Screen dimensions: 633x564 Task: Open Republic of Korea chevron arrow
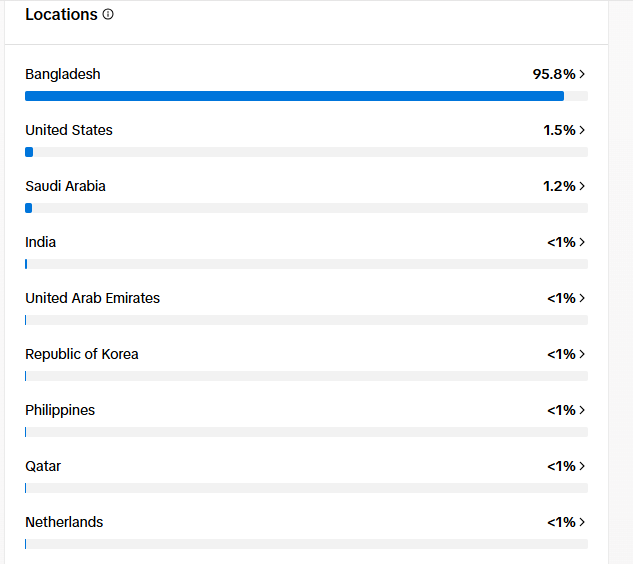(x=582, y=354)
